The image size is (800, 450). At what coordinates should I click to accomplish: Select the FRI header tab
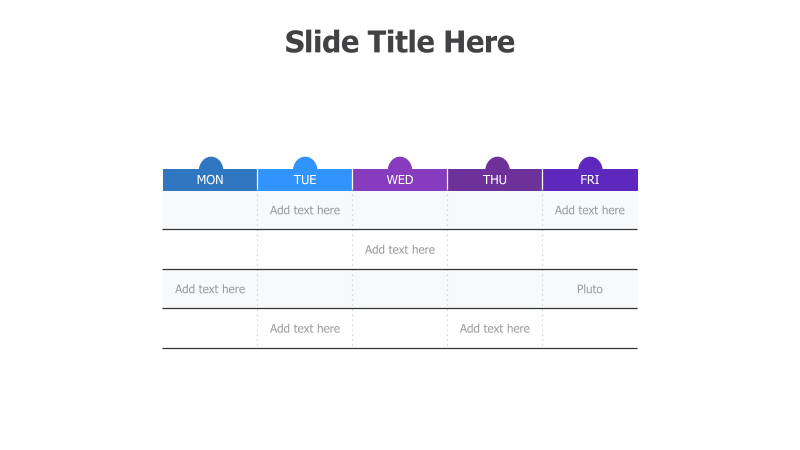(x=590, y=180)
